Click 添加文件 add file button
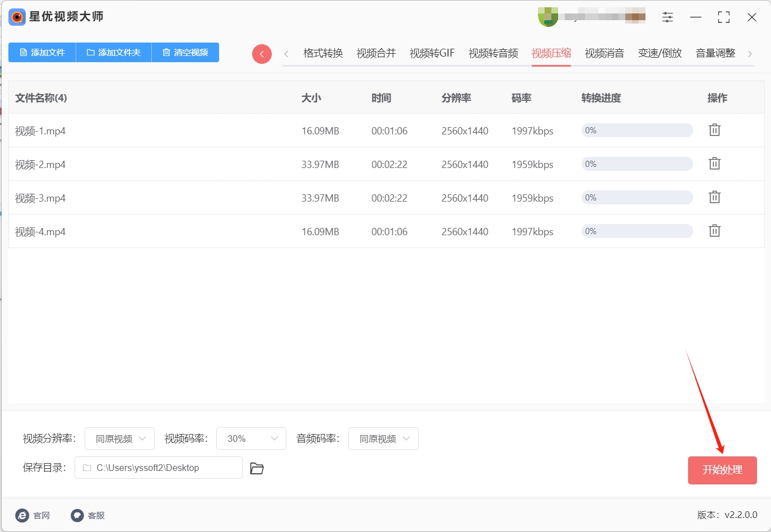 coord(42,52)
